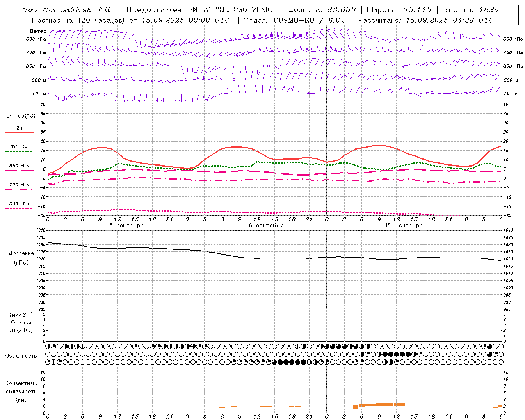Click the 15 сентября date label

pos(125,226)
